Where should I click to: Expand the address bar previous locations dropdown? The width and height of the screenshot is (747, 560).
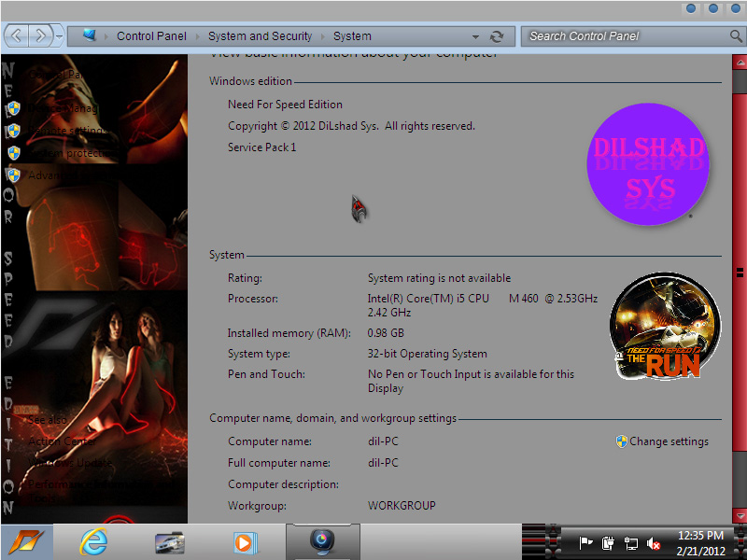(x=475, y=36)
